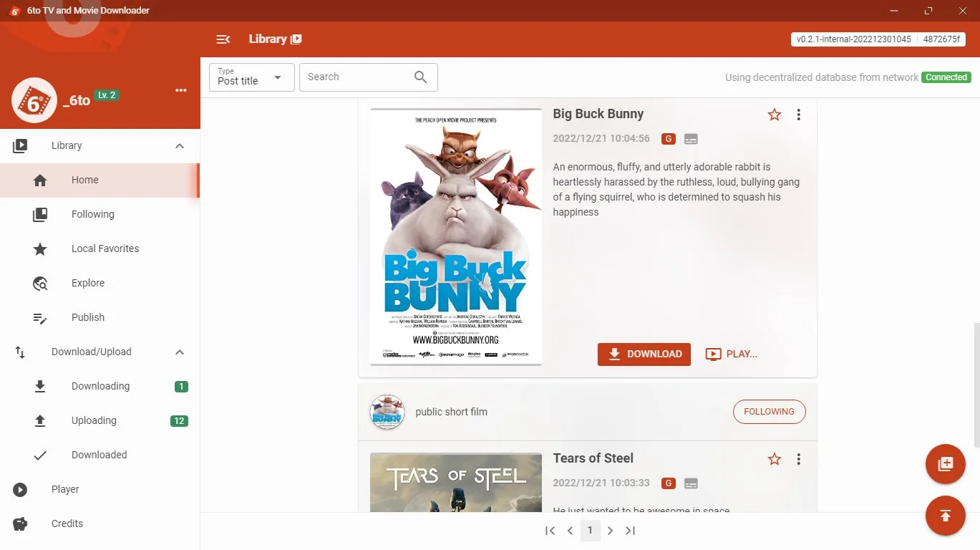This screenshot has width=980, height=550.
Task: Jump to the first page of results
Action: pyautogui.click(x=550, y=531)
